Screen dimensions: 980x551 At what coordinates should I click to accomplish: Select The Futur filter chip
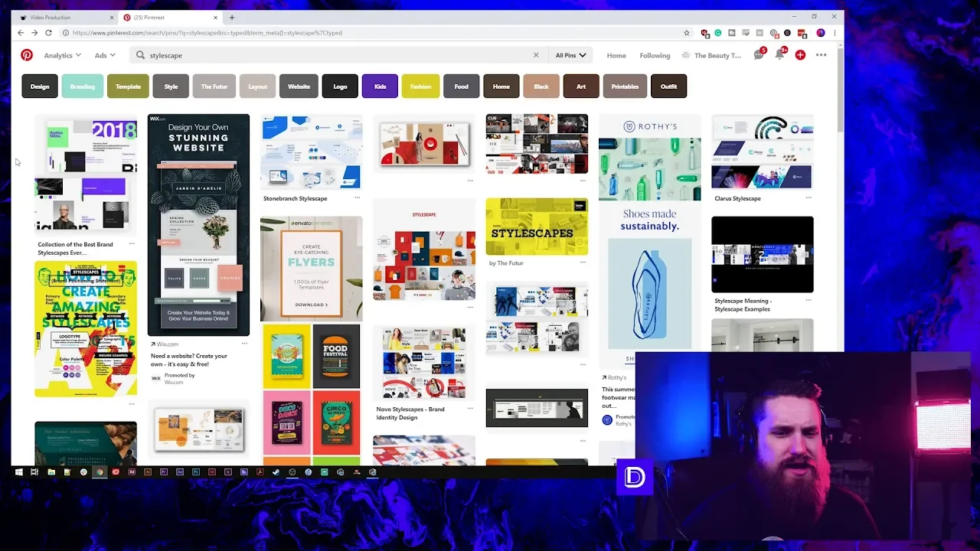pos(214,86)
